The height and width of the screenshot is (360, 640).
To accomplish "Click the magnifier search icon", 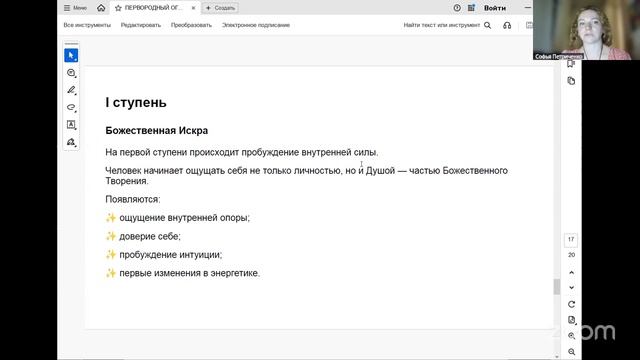I will click(487, 25).
